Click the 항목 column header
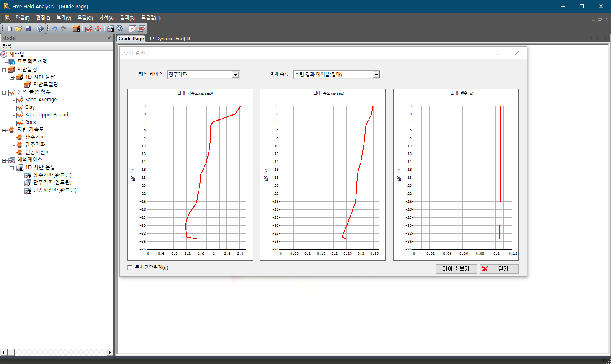 tap(57, 46)
